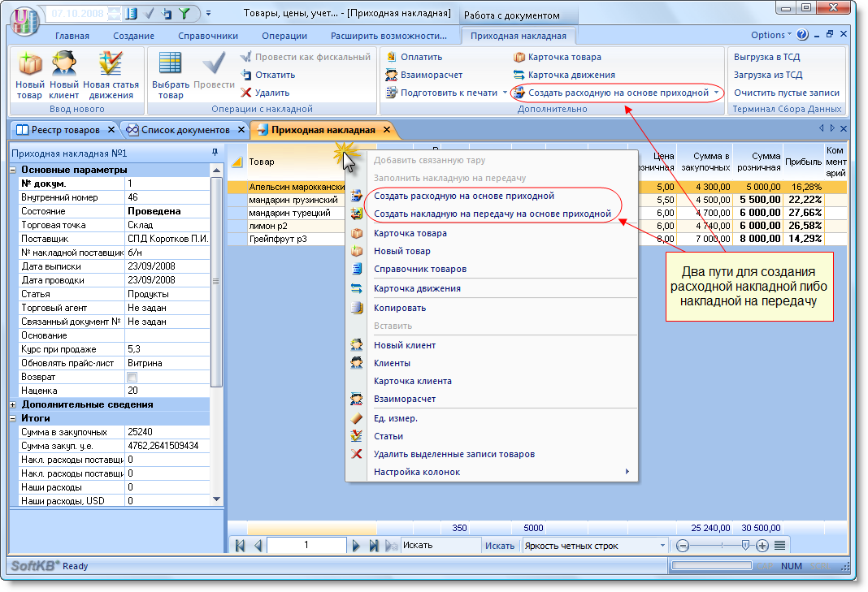Click the zoom in plus button

coord(762,546)
